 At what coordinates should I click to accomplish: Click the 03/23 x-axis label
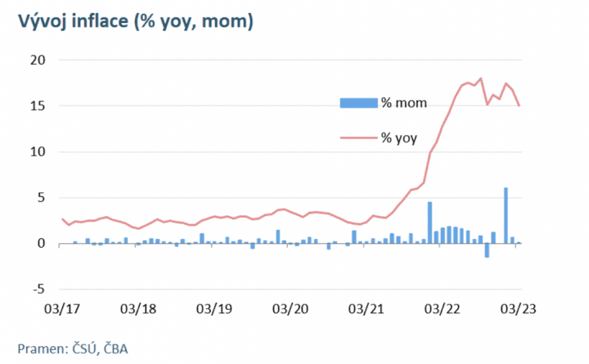point(519,308)
